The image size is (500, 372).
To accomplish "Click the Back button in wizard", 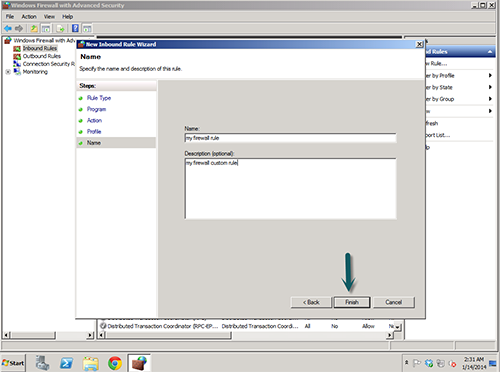I will pos(311,302).
